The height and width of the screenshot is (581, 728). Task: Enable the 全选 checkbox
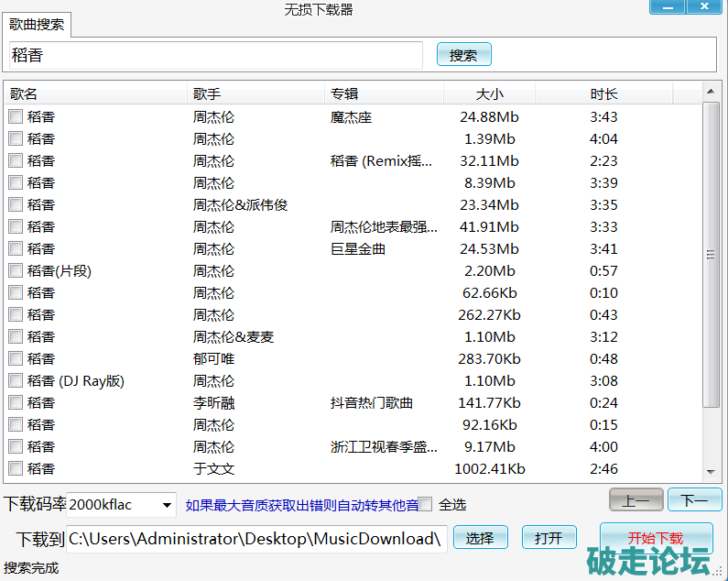click(426, 504)
